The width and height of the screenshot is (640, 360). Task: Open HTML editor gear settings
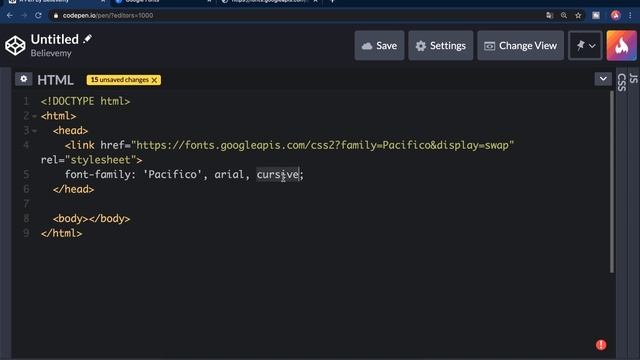(24, 79)
